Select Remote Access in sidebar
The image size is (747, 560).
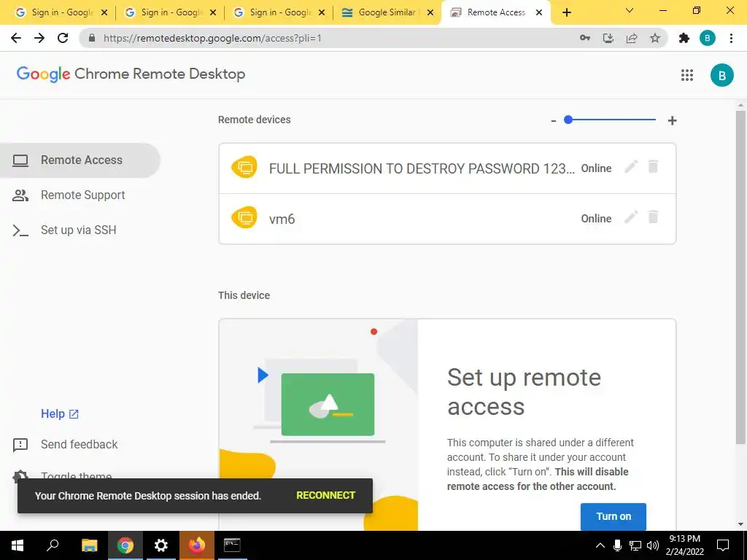coord(80,160)
